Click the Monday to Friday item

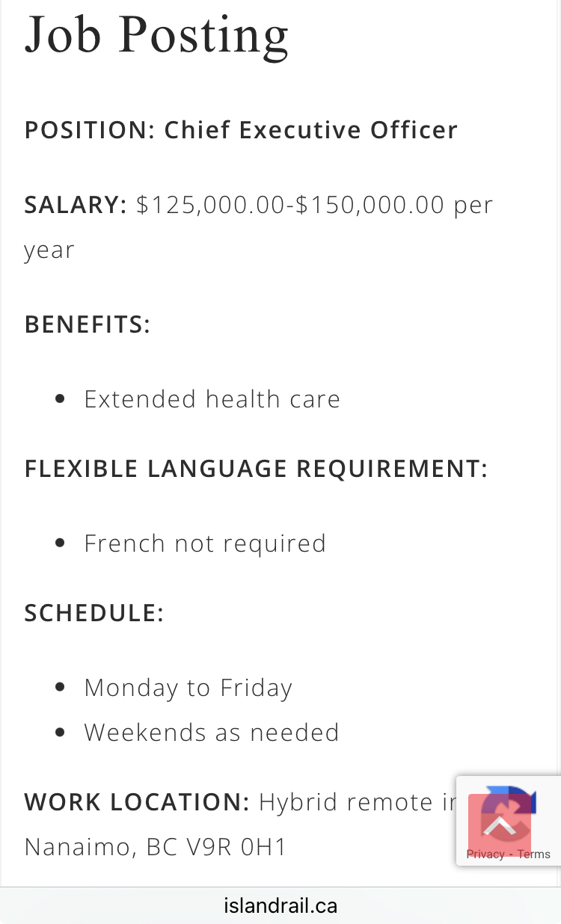pyautogui.click(x=188, y=688)
